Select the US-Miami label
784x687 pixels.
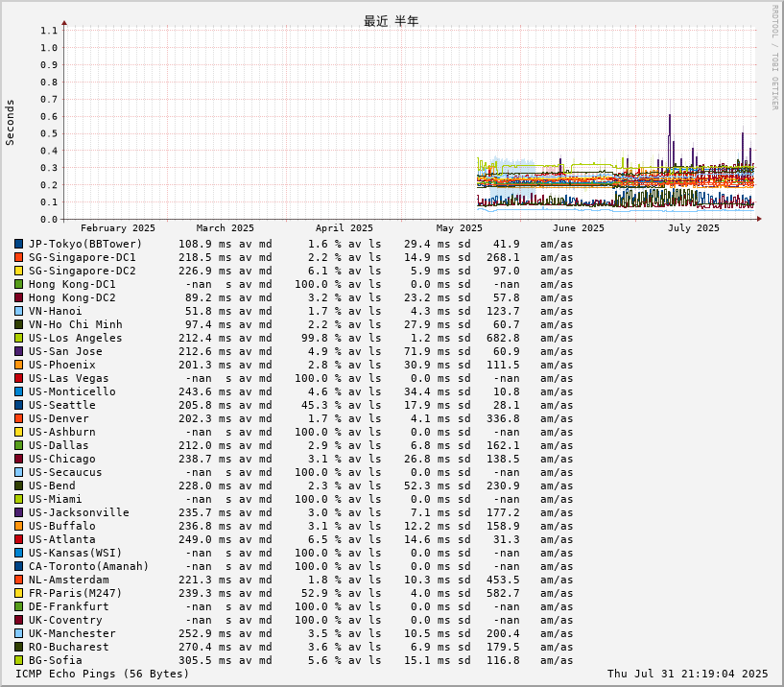[55, 500]
